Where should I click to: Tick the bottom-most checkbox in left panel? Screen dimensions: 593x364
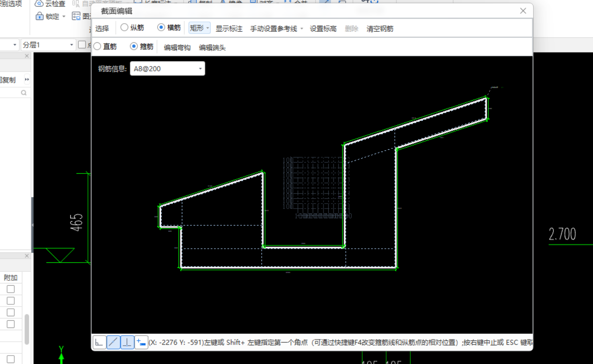coord(11,359)
